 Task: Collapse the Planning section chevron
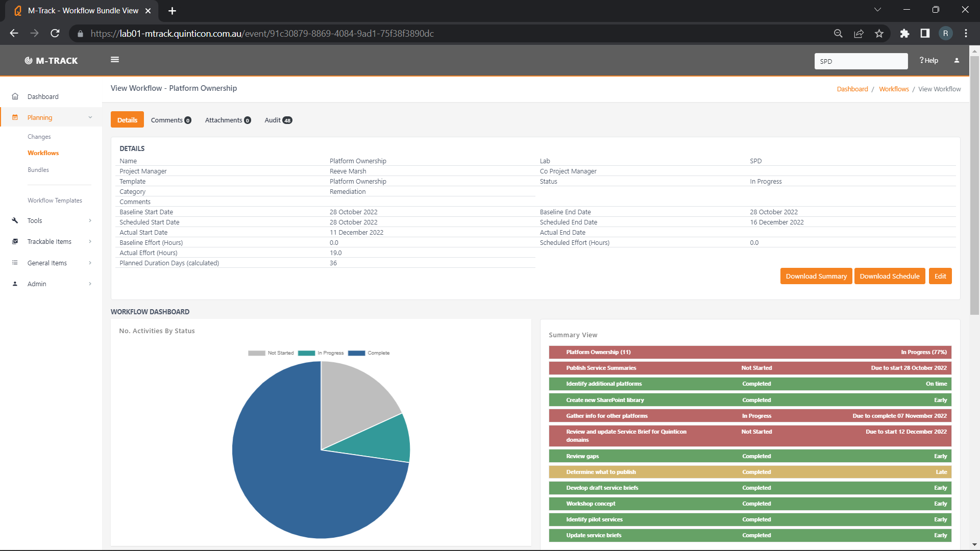[x=90, y=117]
